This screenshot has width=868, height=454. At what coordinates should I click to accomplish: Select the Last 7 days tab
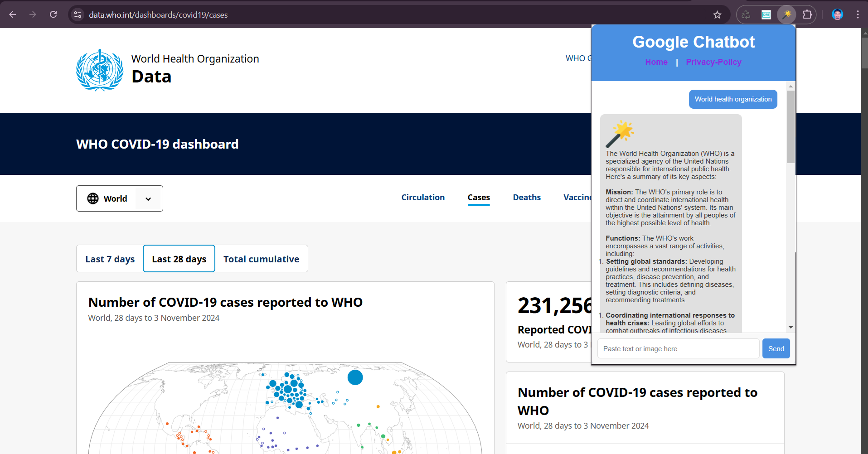[110, 259]
